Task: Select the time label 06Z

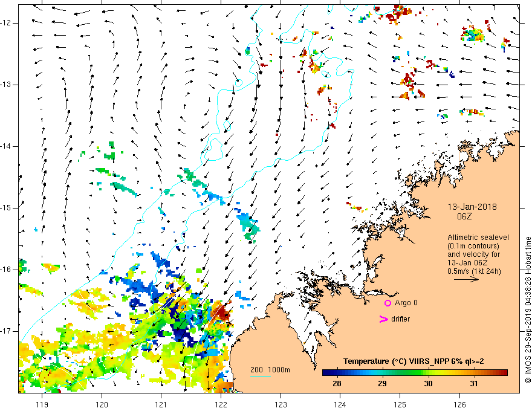Action: pos(464,216)
